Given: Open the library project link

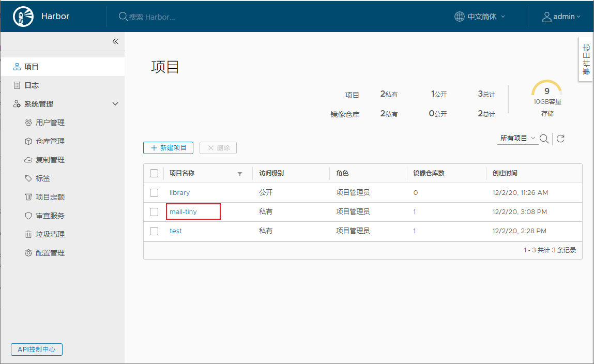Looking at the screenshot, I should coord(179,192).
